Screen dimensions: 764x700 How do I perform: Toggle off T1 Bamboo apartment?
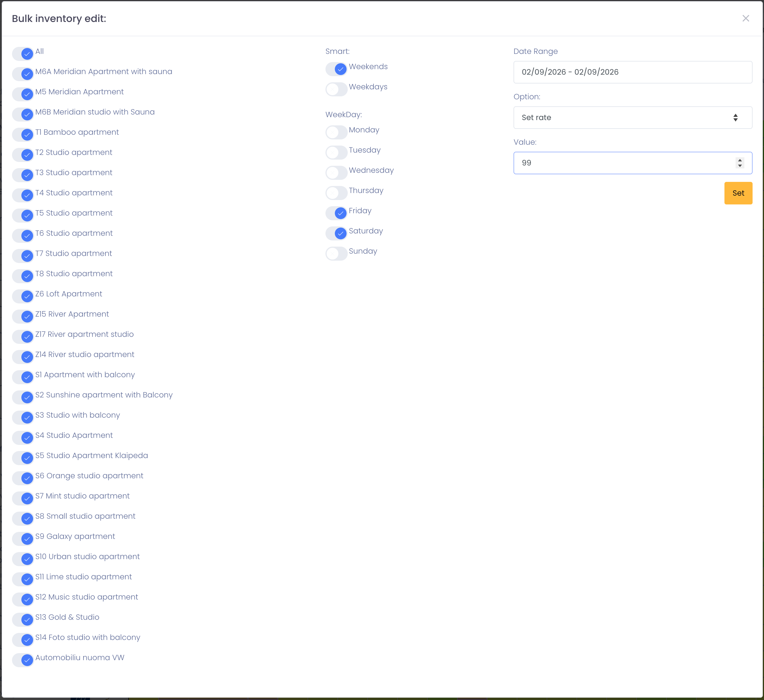click(23, 134)
